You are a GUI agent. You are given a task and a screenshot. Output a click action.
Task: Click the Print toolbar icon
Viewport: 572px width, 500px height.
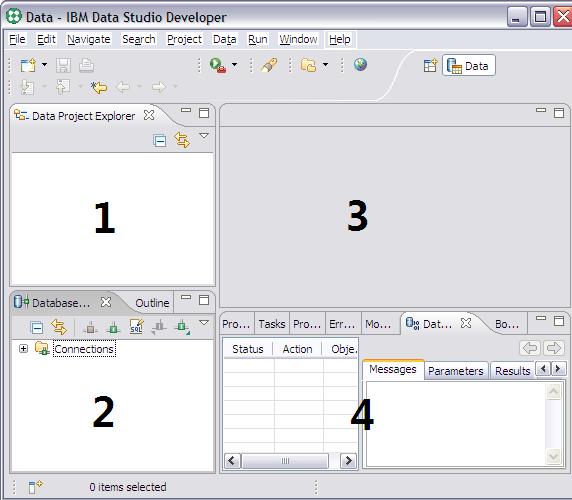click(86, 66)
